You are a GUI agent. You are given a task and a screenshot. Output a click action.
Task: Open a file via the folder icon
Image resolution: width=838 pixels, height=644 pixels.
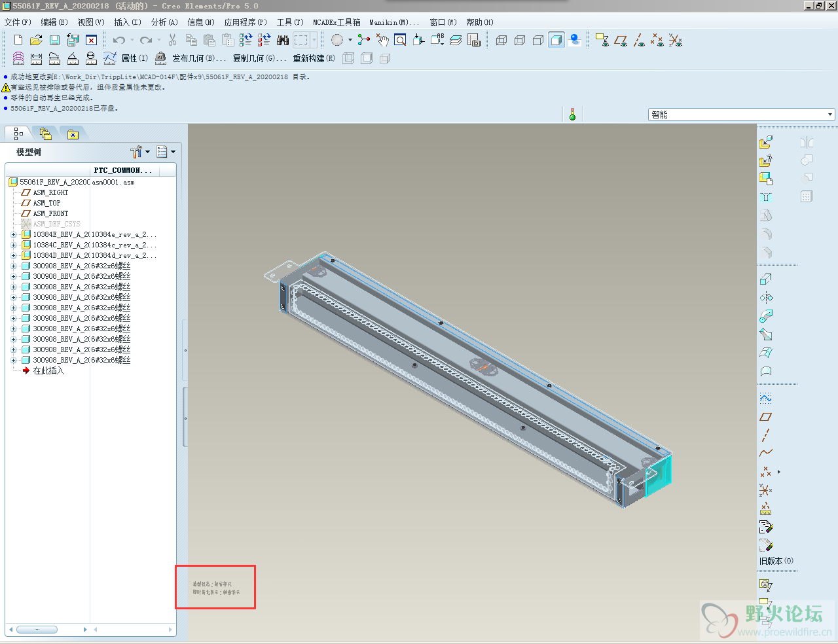37,40
